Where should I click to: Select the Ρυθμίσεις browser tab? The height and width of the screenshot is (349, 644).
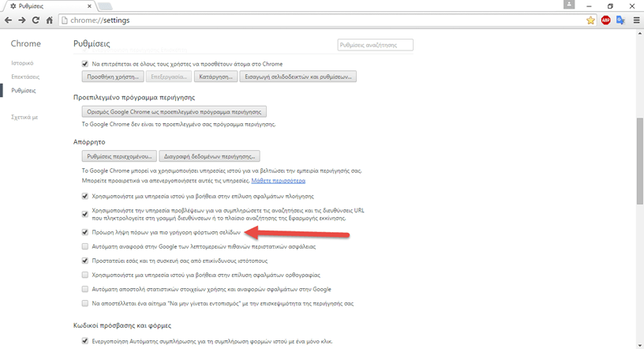click(x=49, y=6)
